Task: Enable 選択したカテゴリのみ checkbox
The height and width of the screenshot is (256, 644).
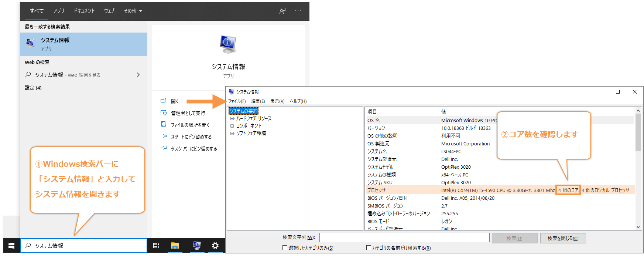Action: 285,248
